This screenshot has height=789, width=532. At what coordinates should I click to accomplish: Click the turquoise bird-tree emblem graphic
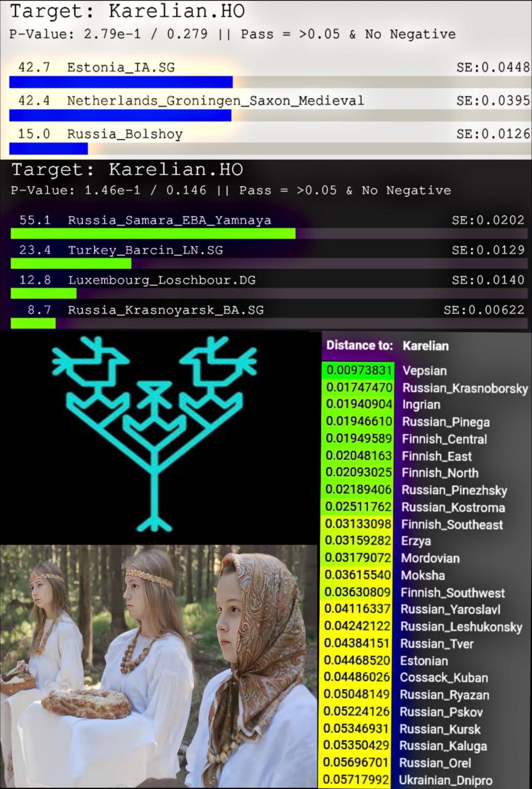(154, 434)
